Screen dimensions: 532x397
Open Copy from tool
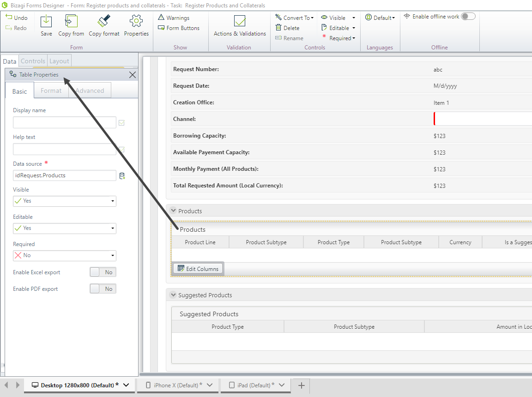pos(71,21)
